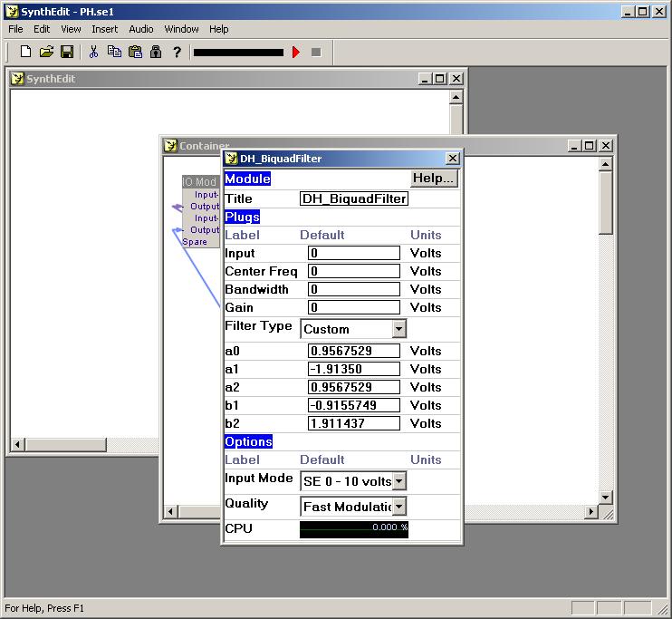Click the Cut scissors icon
Image resolution: width=672 pixels, height=619 pixels.
93,52
